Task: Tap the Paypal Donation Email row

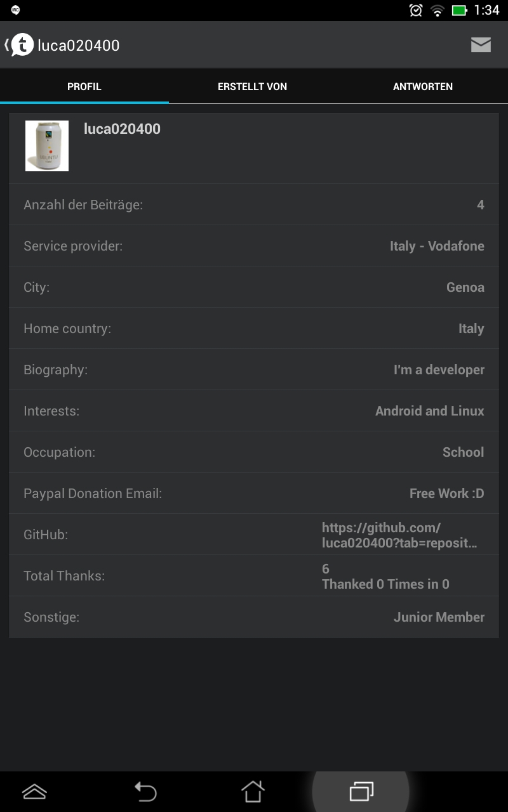Action: pos(254,494)
